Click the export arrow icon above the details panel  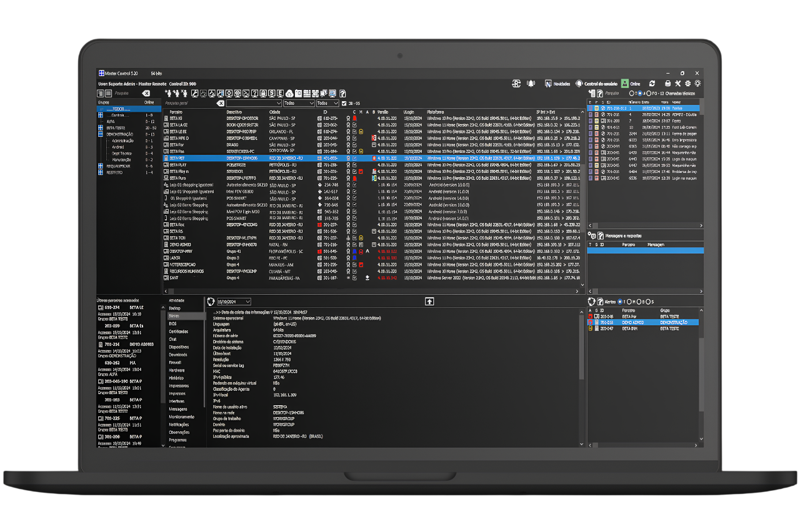(429, 302)
